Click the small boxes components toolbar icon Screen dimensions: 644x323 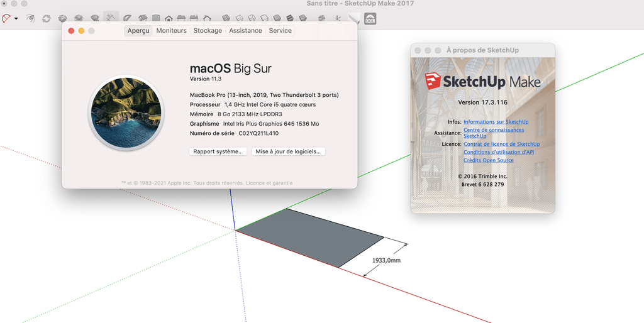(x=322, y=18)
